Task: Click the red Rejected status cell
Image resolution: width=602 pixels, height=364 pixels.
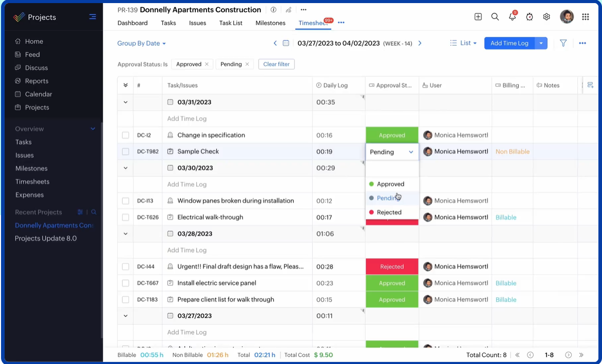Action: tap(392, 266)
